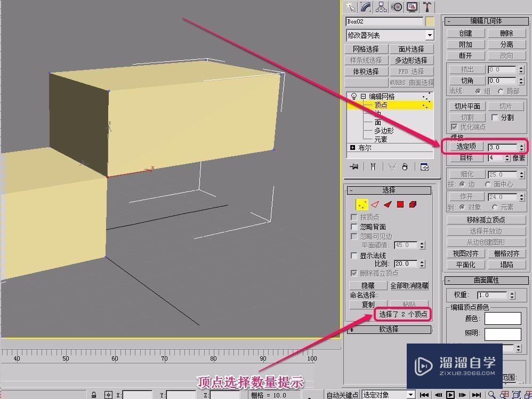Click Make Unique icon under modifier stack
The height and width of the screenshot is (399, 532).
pos(392,167)
